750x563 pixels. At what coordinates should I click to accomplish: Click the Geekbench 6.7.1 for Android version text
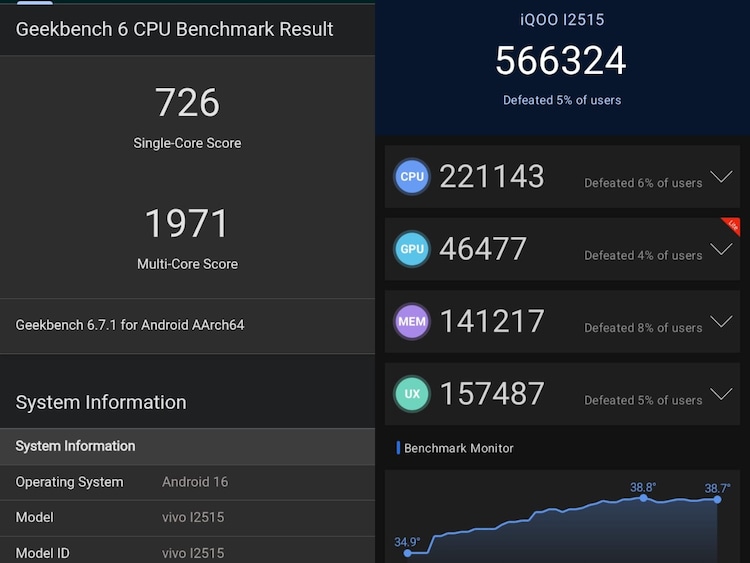click(x=130, y=325)
